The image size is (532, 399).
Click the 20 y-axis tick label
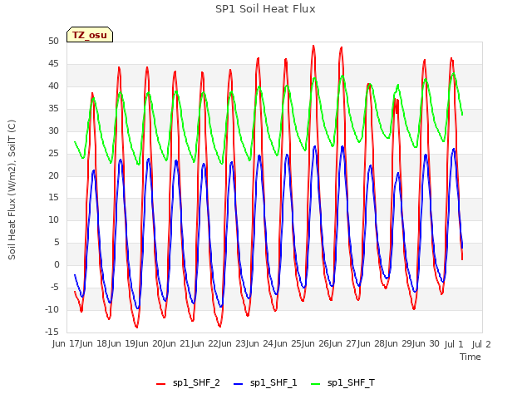pyautogui.click(x=53, y=175)
